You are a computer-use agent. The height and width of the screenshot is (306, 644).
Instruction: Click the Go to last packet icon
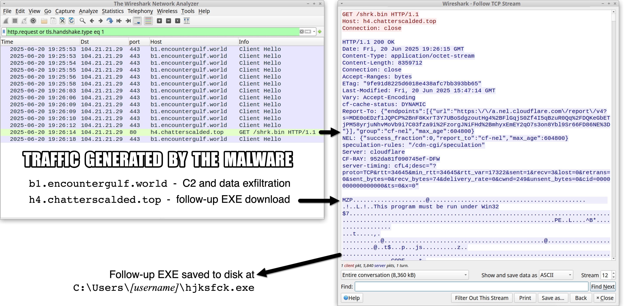(128, 21)
